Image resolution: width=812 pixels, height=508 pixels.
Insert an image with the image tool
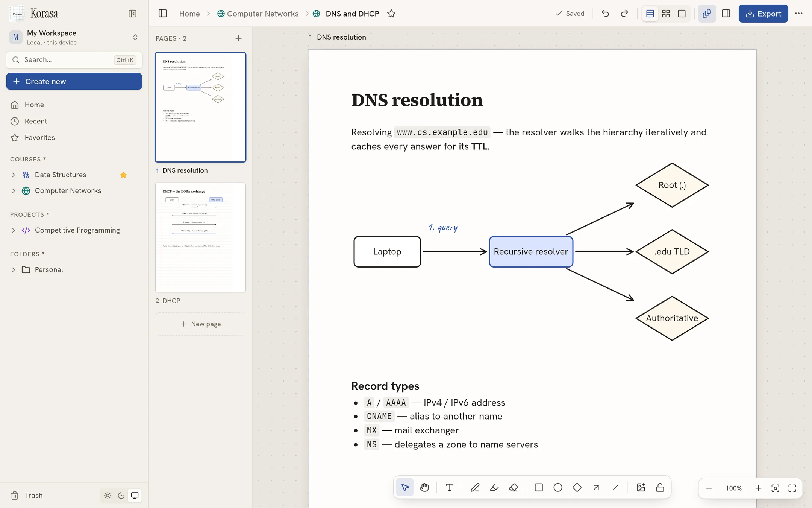point(641,488)
